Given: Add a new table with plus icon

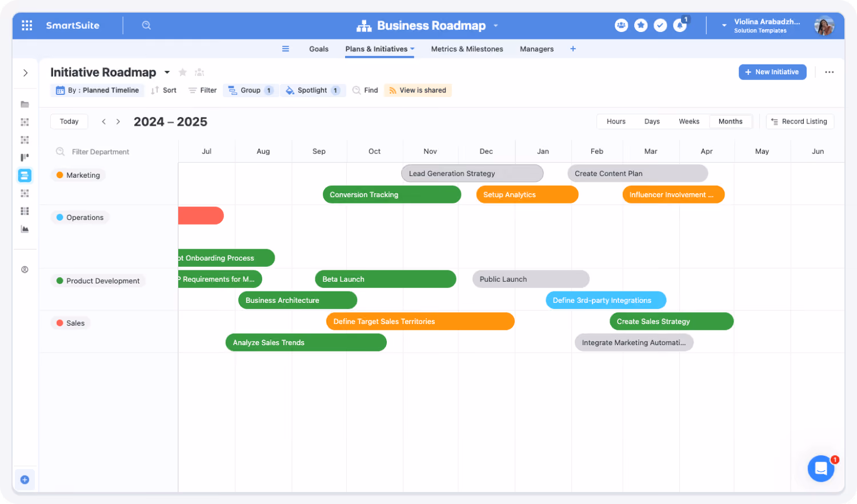Looking at the screenshot, I should 573,49.
